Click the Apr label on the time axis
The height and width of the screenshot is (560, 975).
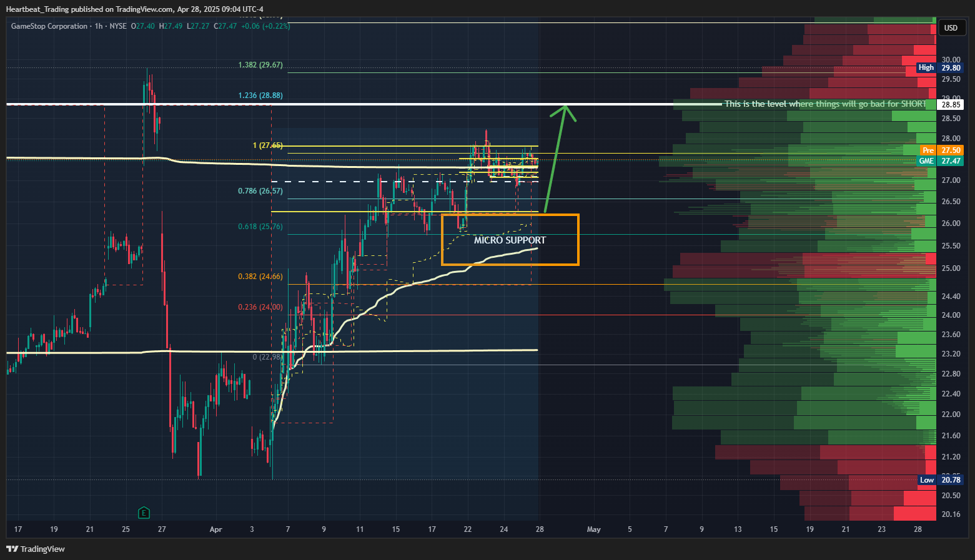pos(215,529)
